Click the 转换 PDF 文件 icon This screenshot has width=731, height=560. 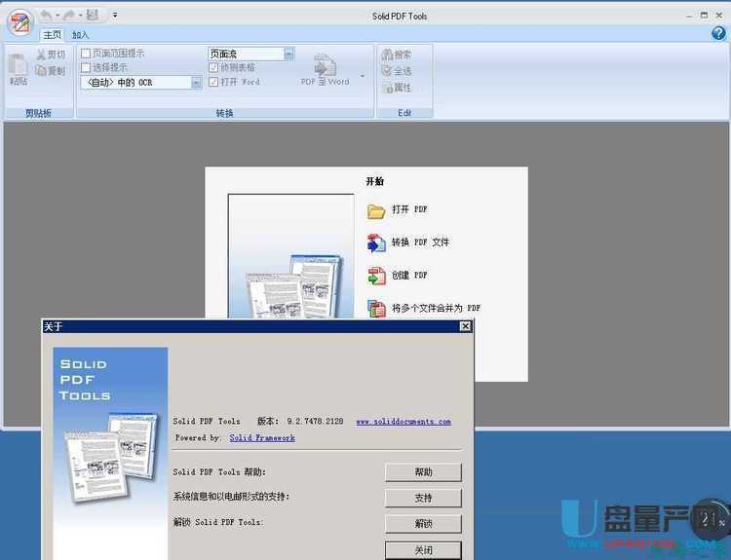click(x=376, y=243)
